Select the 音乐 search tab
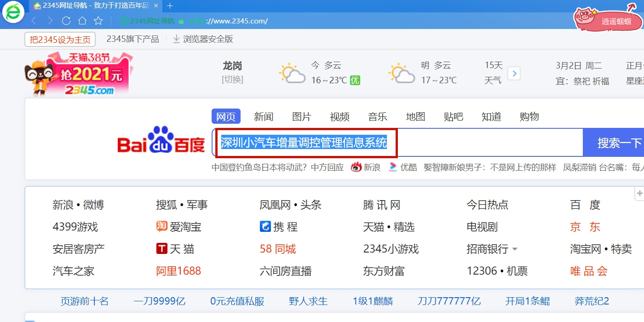This screenshot has width=644, height=322. pos(378,117)
